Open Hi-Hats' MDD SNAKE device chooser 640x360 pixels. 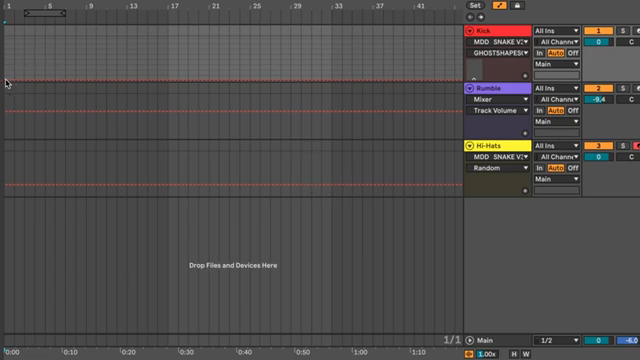498,157
